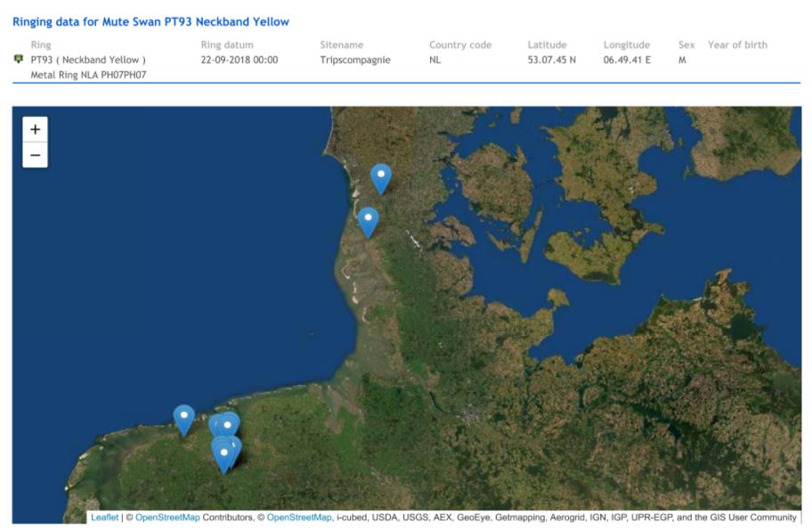Click the 'Ring datum' column header

coord(227,45)
